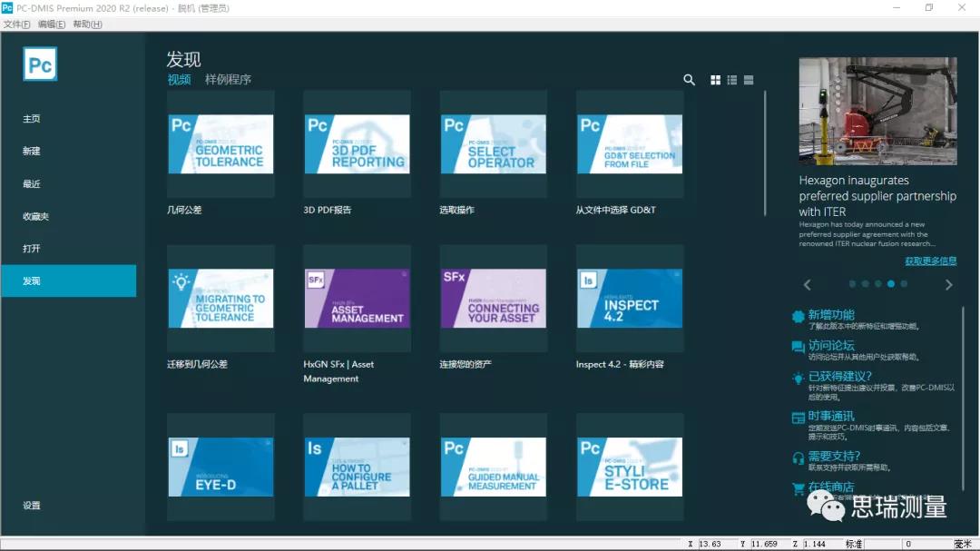Select the third news carousel dot
980x551 pixels.
click(878, 284)
